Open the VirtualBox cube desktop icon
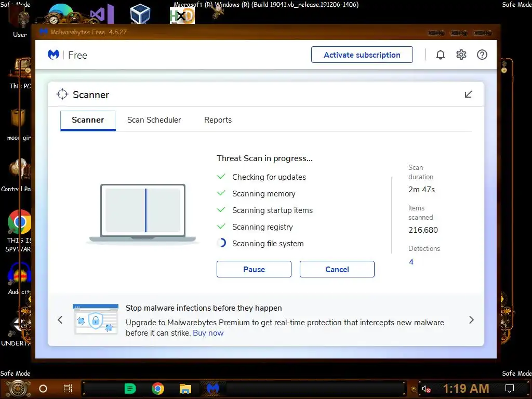 click(140, 14)
